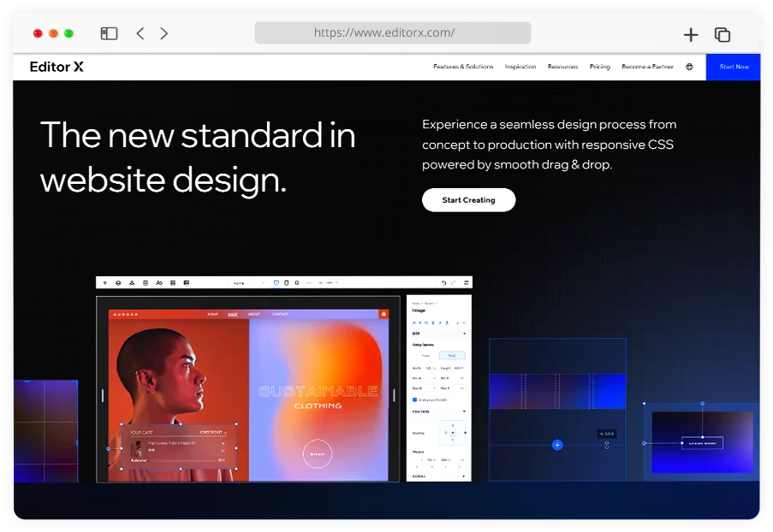The height and width of the screenshot is (532, 773).
Task: Click the Start Creating button
Action: click(469, 200)
